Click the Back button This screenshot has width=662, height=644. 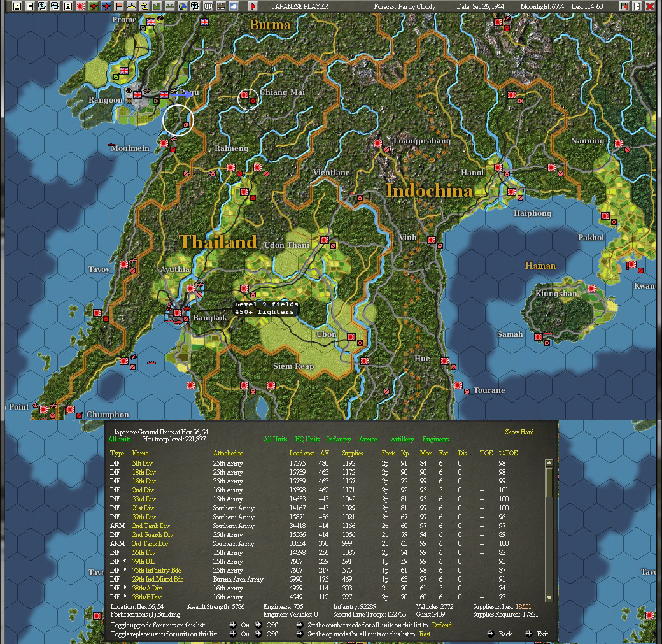click(505, 634)
